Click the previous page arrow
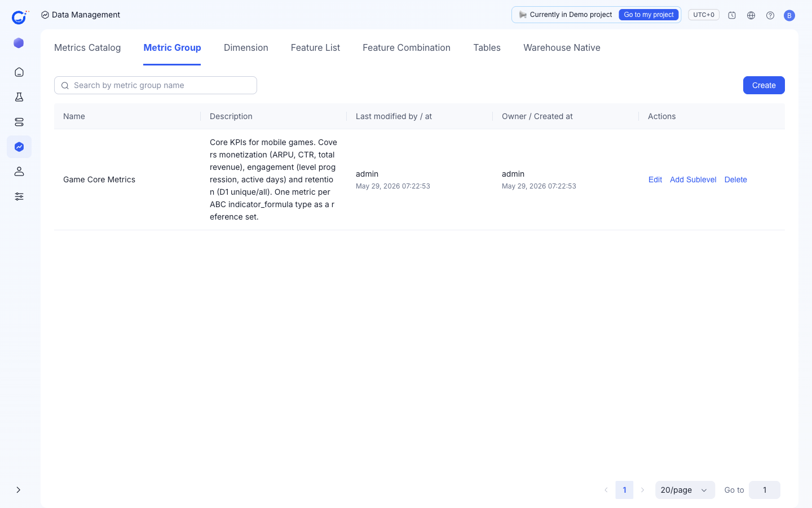This screenshot has width=812, height=508. click(x=606, y=490)
